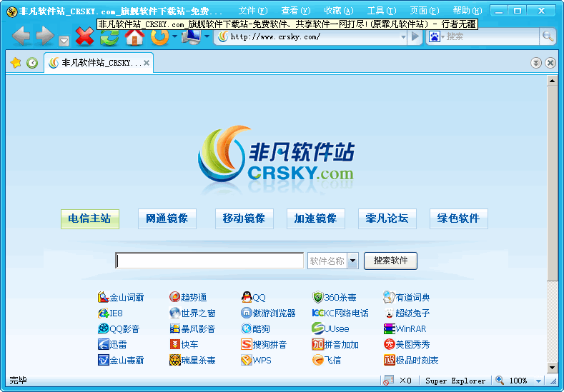This screenshot has height=392, width=564.
Task: Expand the tab list arrow button
Action: coord(536,64)
